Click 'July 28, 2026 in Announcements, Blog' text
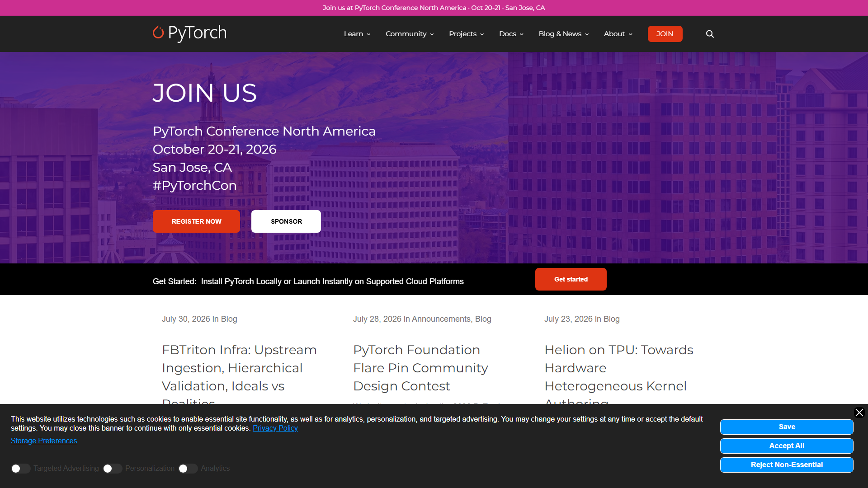The width and height of the screenshot is (868, 488). tap(422, 319)
